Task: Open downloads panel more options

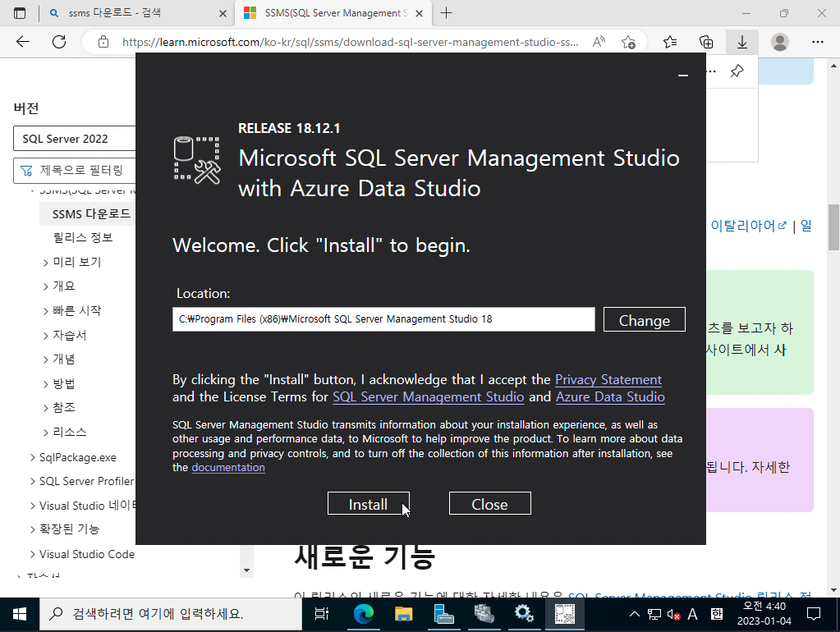Action: pos(712,71)
